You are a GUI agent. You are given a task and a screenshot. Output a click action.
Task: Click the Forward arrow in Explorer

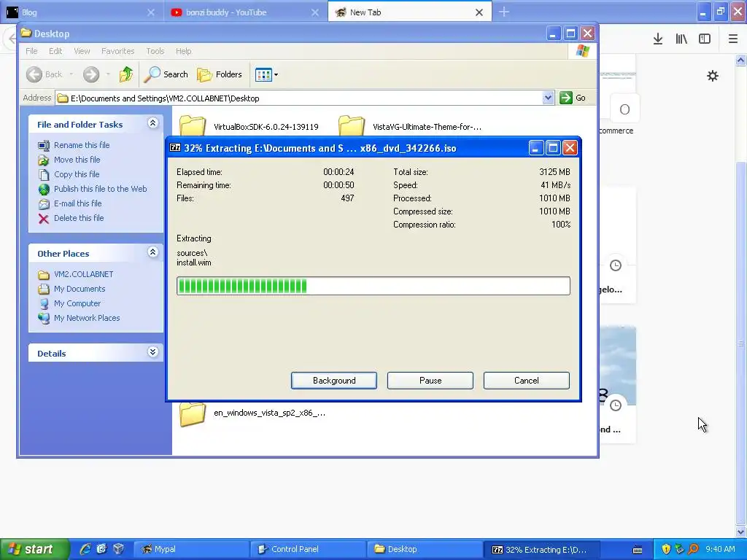tap(91, 74)
